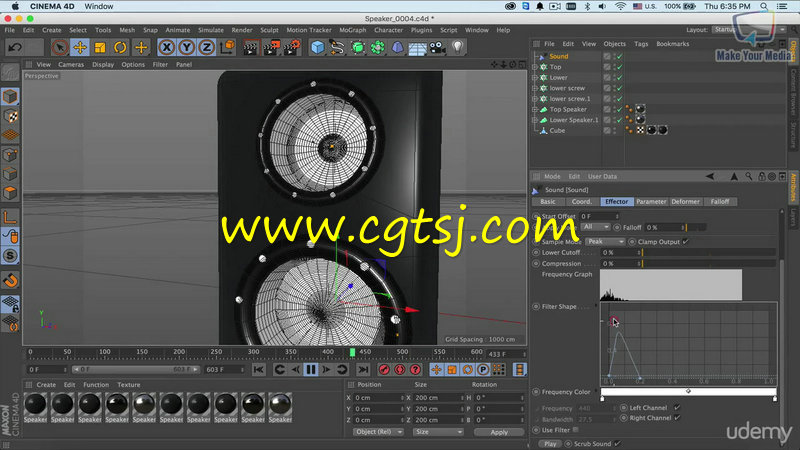Screen dimensions: 800x450
Task: Switch to the Falloff tab
Action: tap(720, 202)
